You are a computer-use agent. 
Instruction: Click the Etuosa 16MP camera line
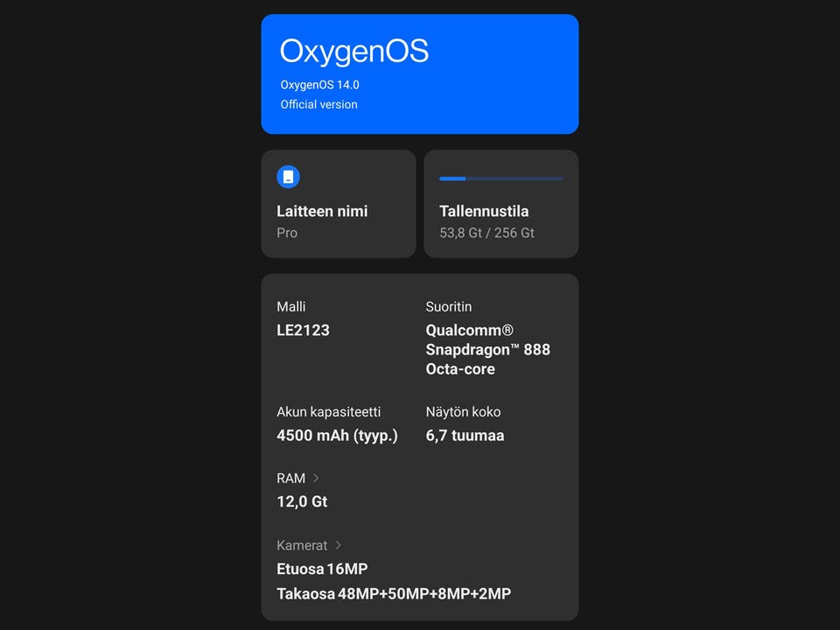coord(322,569)
